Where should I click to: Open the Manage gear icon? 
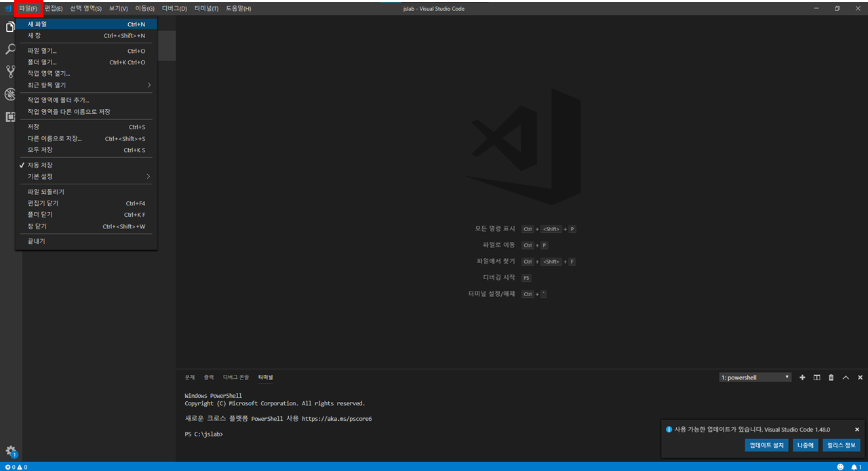(x=11, y=451)
